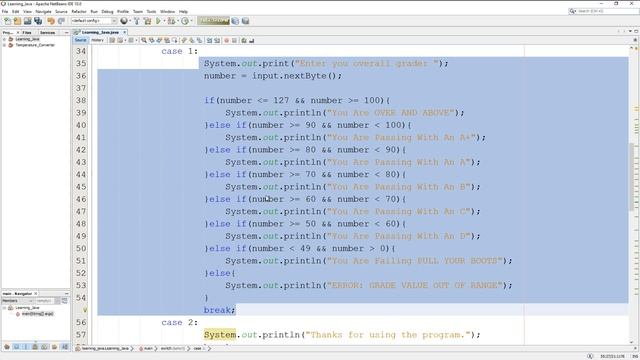640x360 pixels.
Task: Click the Comment lines editor icon
Action: [x=244, y=40]
